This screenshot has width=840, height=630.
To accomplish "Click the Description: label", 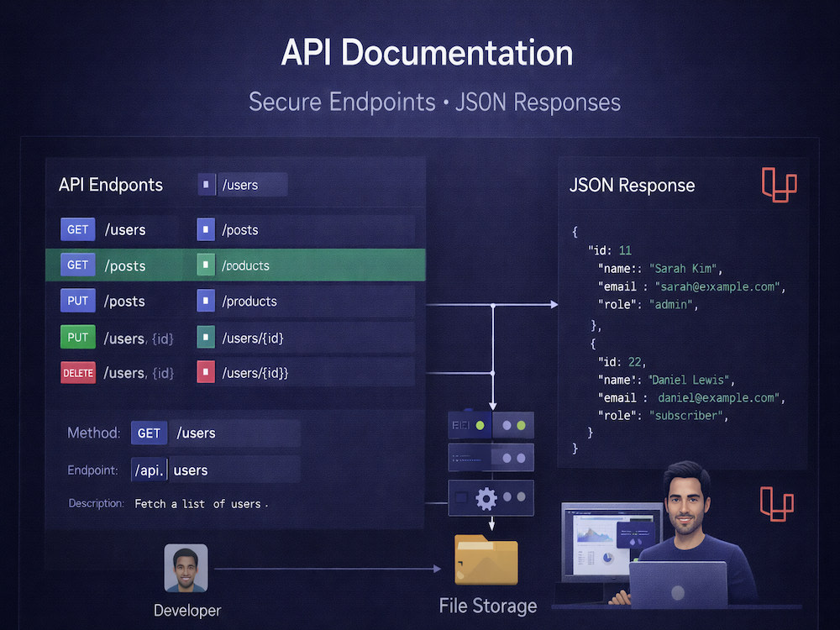I will pyautogui.click(x=96, y=503).
